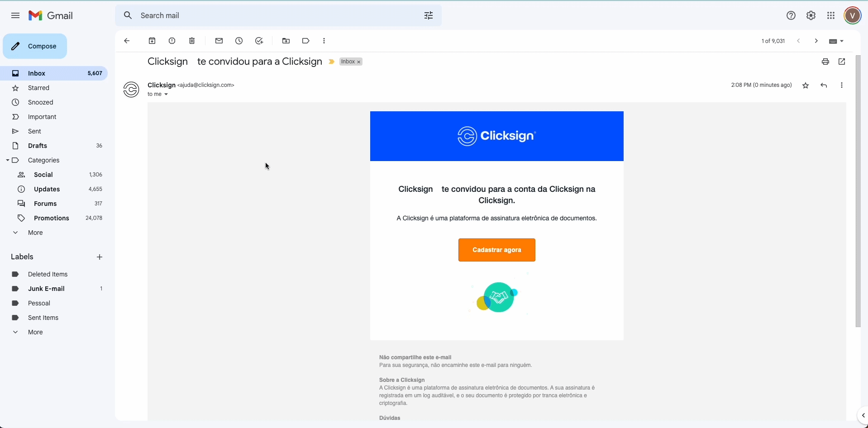Remove the Inbox label with x
Image resolution: width=868 pixels, height=428 pixels.
point(359,62)
